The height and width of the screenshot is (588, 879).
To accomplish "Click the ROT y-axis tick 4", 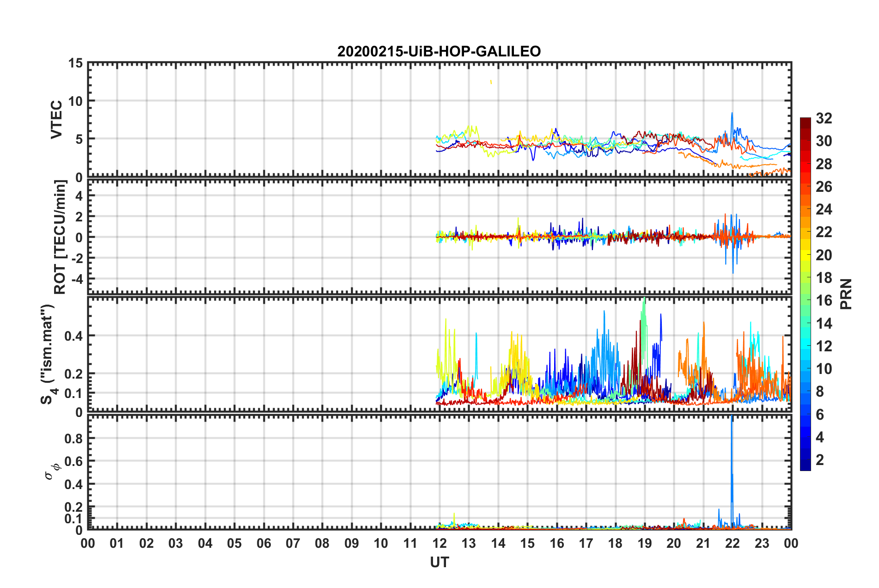I will pyautogui.click(x=79, y=196).
